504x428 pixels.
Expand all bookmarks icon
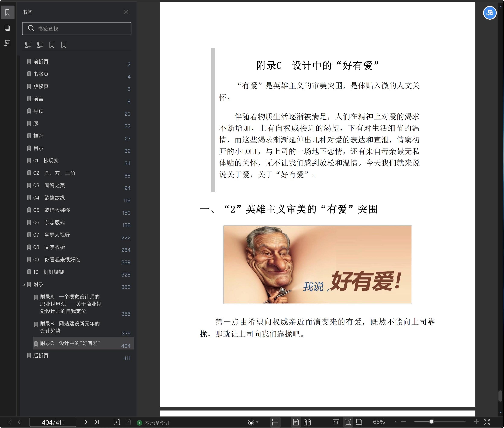click(28, 45)
